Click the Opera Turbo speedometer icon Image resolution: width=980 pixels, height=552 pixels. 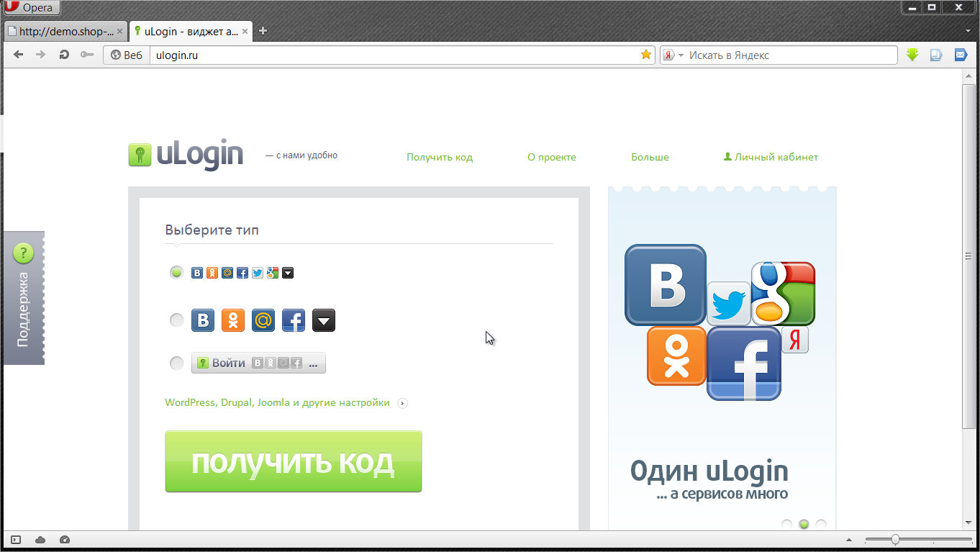tap(65, 540)
